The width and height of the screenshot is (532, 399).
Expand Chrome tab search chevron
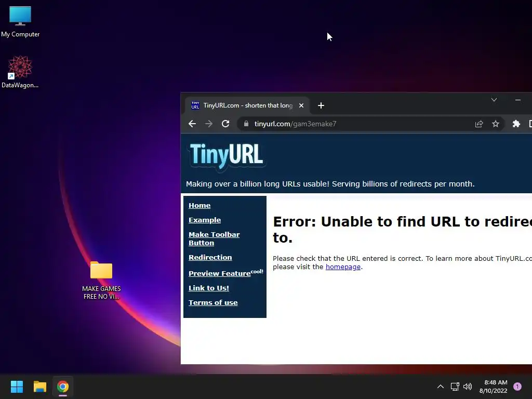[494, 100]
